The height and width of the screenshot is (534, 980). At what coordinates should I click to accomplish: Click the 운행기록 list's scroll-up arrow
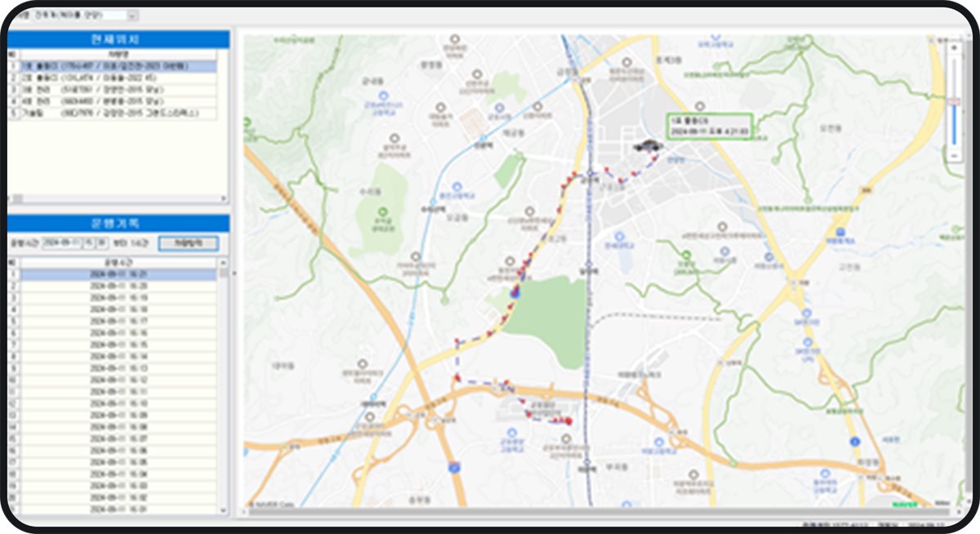point(224,263)
